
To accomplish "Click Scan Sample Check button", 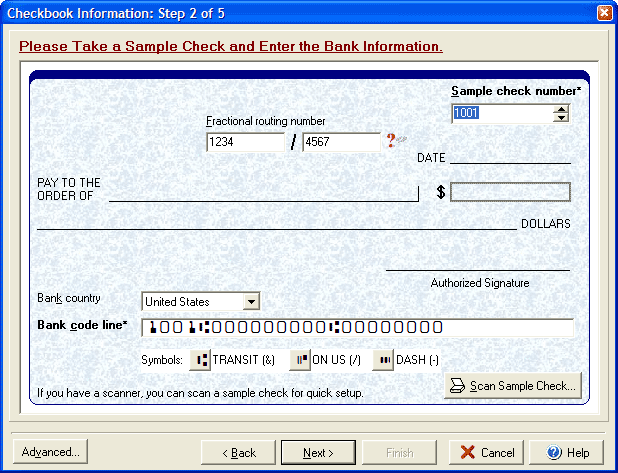I will click(x=512, y=386).
